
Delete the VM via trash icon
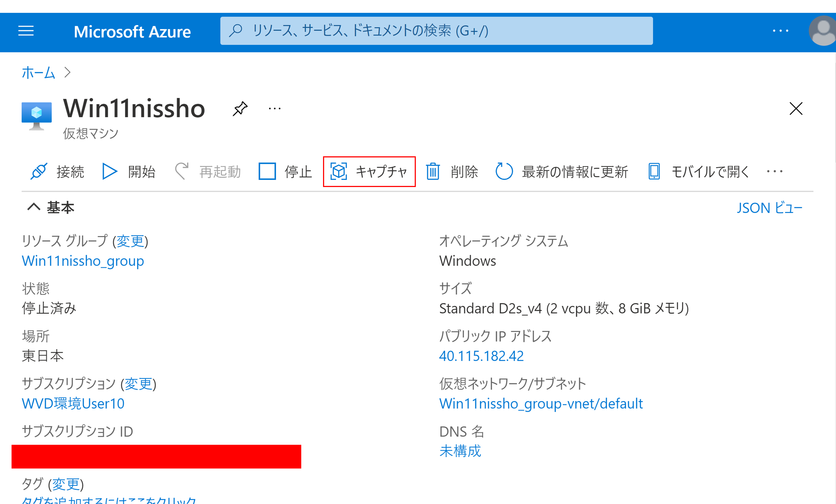click(x=433, y=171)
